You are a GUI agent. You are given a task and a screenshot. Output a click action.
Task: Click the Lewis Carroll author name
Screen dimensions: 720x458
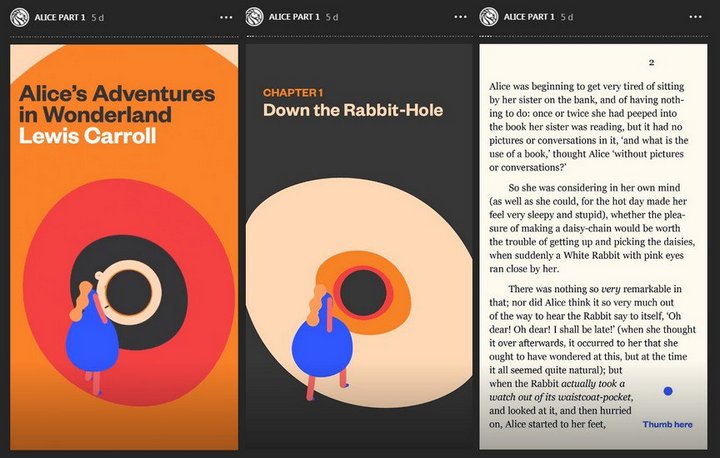point(88,136)
